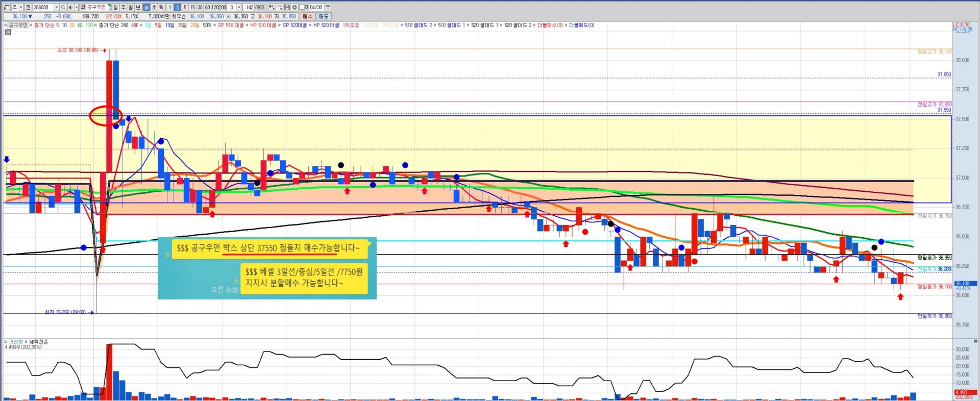This screenshot has width=980, height=401.
Task: Click the speaker icon beside the search magnifier
Action: coord(70,7)
